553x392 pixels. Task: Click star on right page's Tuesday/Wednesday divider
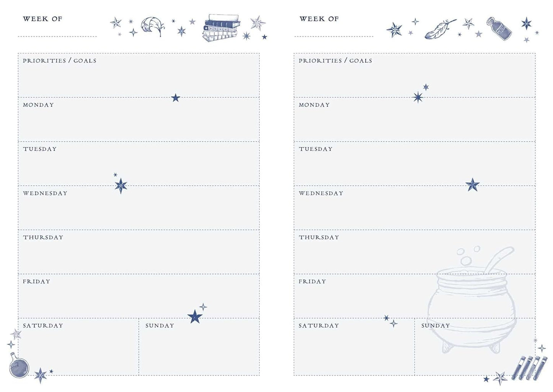pos(473,185)
